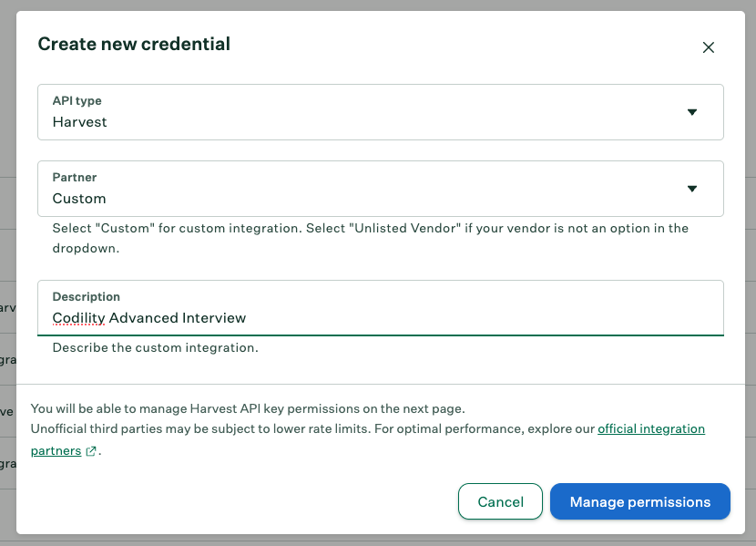Click the "Partner" field label
The height and width of the screenshot is (546, 756).
(x=75, y=178)
